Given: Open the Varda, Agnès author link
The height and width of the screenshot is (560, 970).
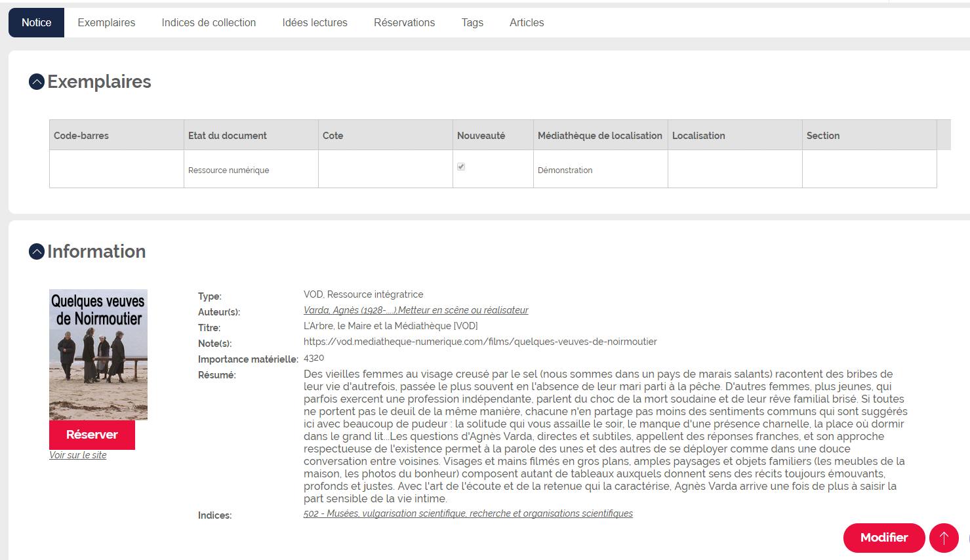Looking at the screenshot, I should pyautogui.click(x=416, y=310).
